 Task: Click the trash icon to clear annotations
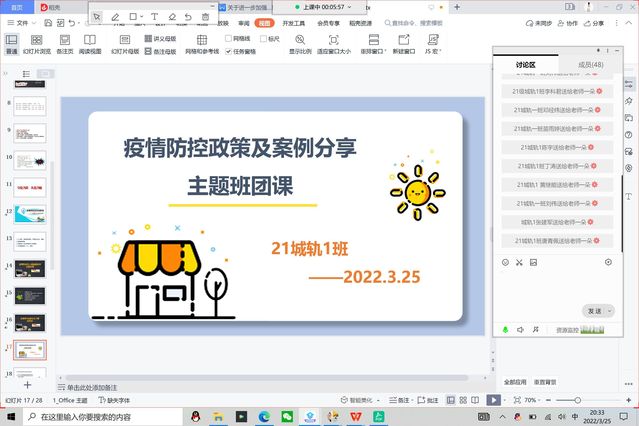pyautogui.click(x=206, y=17)
